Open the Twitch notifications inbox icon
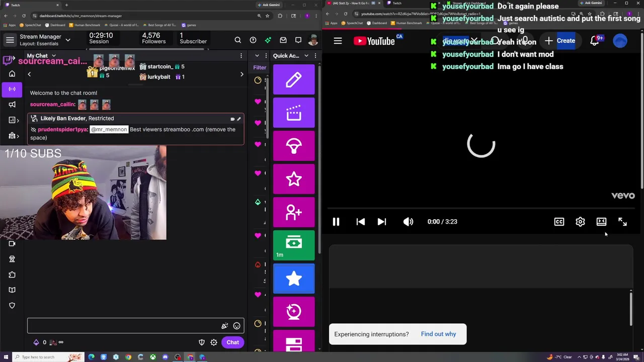 click(x=283, y=40)
